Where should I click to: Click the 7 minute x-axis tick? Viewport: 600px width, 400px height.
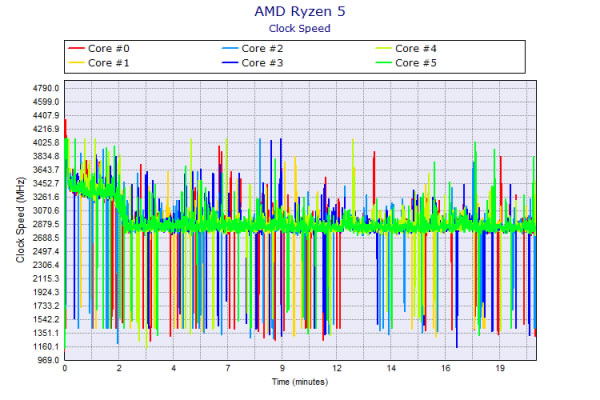[228, 368]
